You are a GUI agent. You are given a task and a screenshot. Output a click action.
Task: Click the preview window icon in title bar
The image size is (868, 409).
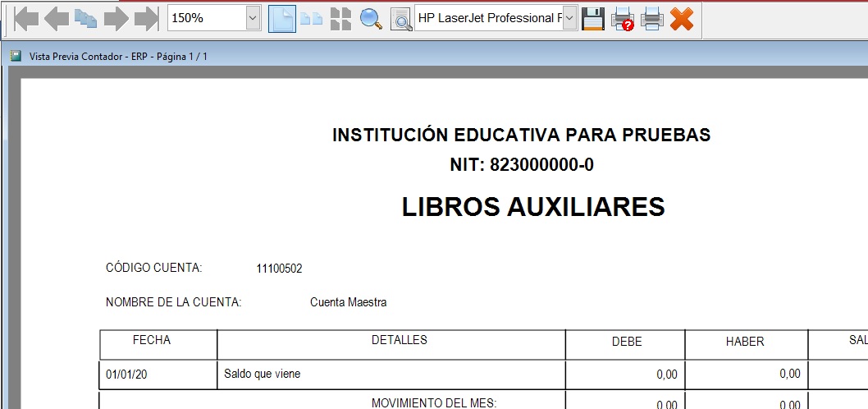(15, 56)
